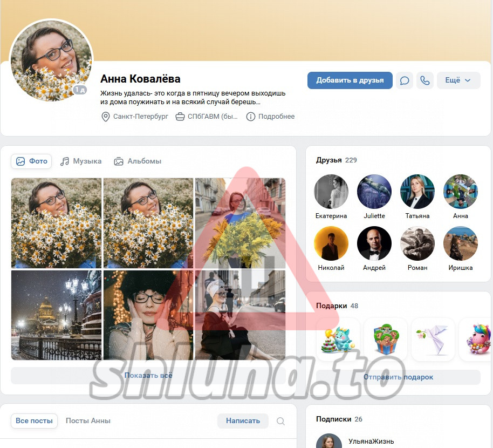Click the search icon in posts section
The height and width of the screenshot is (448, 493).
click(280, 421)
